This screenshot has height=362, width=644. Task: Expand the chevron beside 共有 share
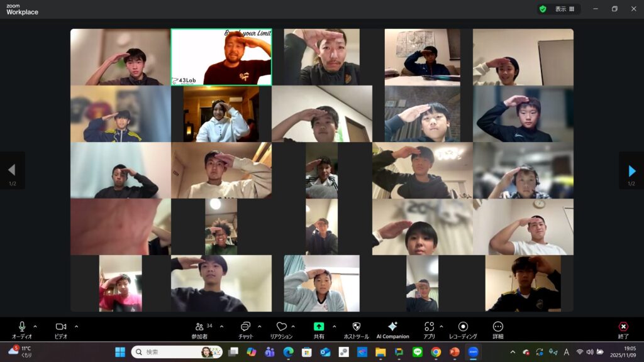click(x=334, y=326)
